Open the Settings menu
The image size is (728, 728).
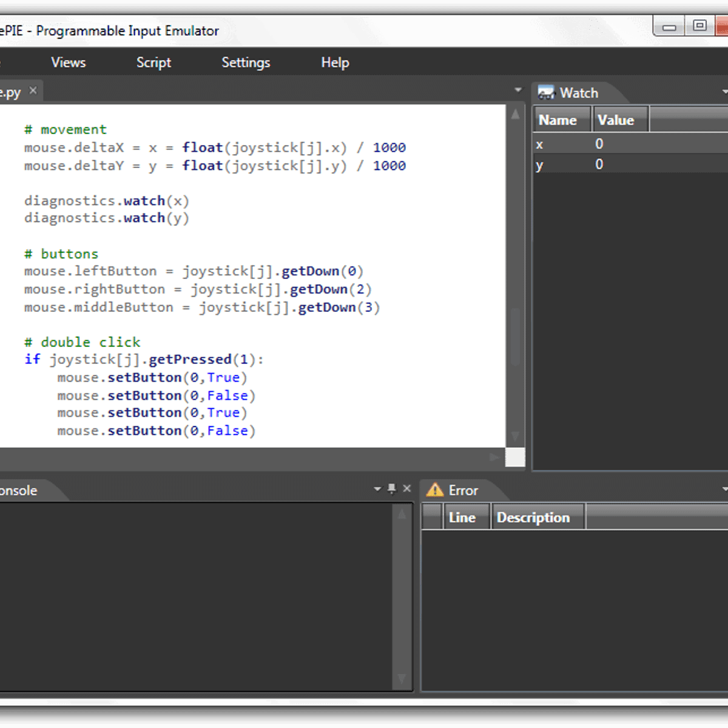tap(246, 62)
